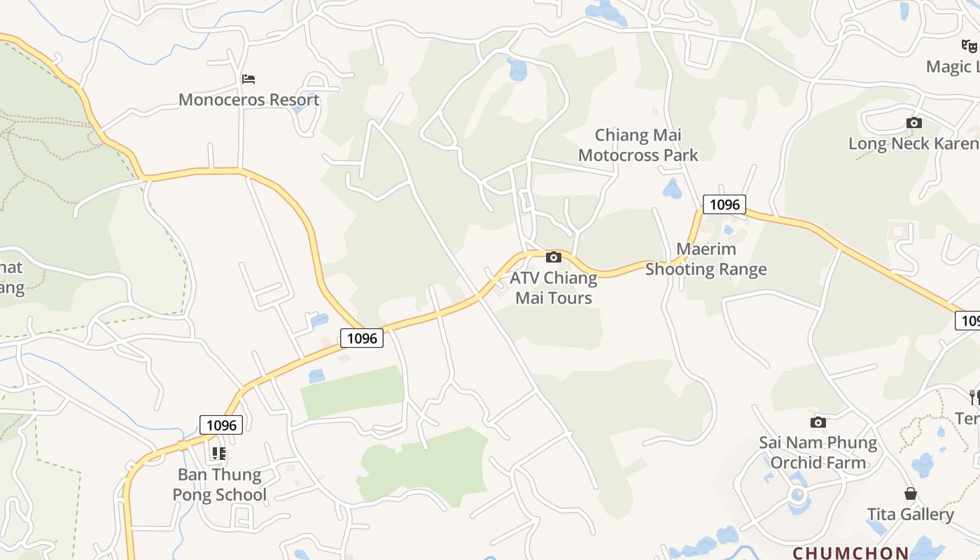This screenshot has width=980, height=560.
Task: Click the camera icon above Long Neck Karen
Action: pyautogui.click(x=913, y=122)
